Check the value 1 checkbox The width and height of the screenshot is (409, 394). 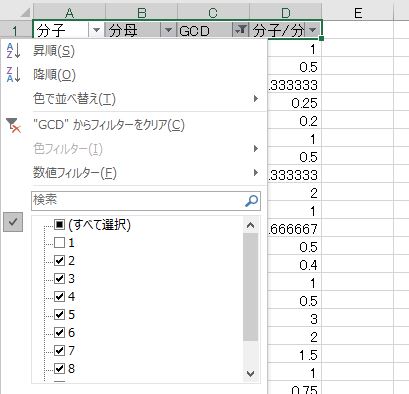(x=59, y=243)
